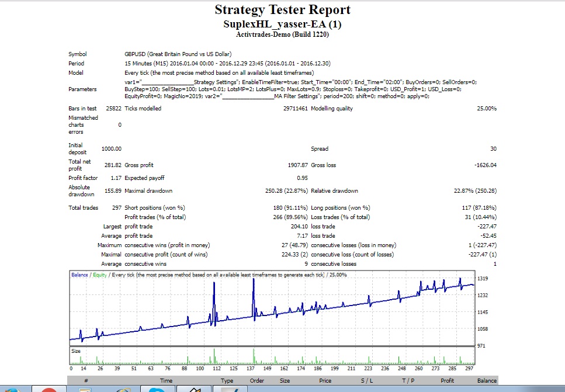The image size is (565, 392).
Task: Select the 'SuplexHL_yasser-EA (1)' subtitle
Action: point(283,24)
